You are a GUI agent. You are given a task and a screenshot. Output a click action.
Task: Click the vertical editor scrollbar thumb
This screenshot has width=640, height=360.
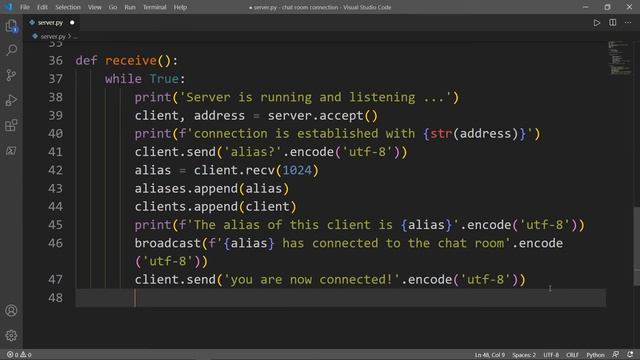637,246
